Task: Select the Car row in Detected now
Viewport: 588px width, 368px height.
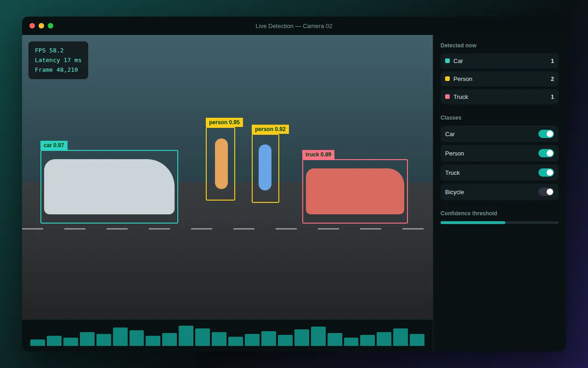Action: point(499,61)
